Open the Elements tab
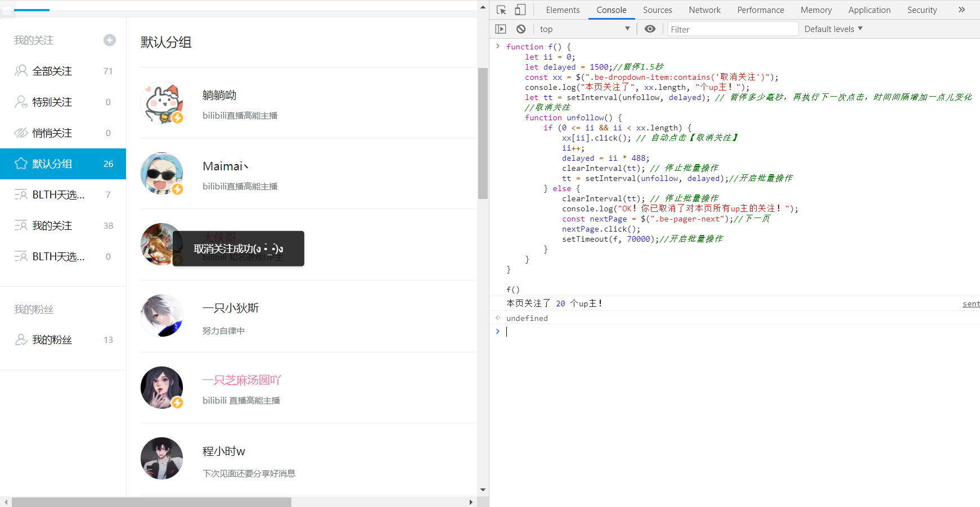Viewport: 980px width, 507px height. tap(563, 10)
